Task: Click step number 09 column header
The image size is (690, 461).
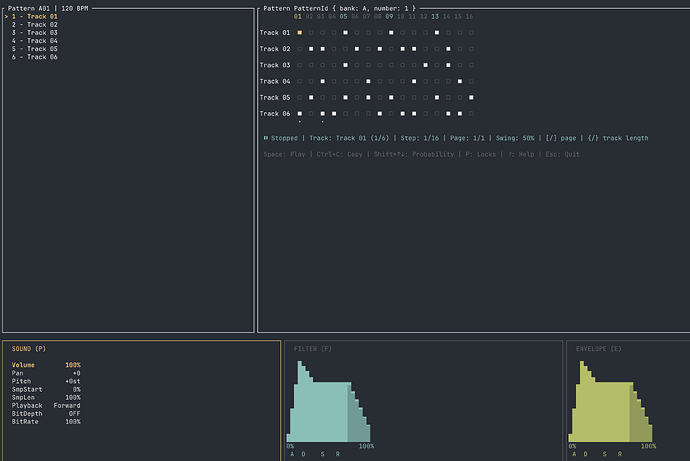Action: (389, 16)
